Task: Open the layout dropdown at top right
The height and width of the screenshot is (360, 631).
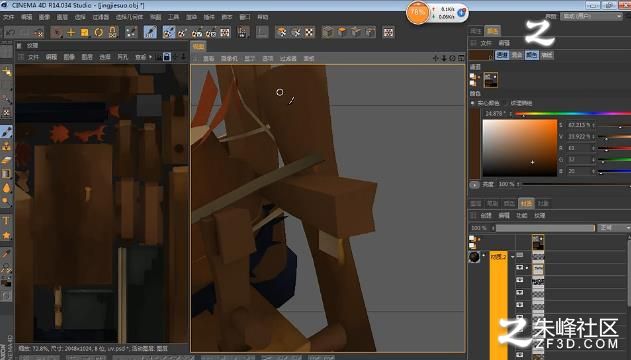Action: (x=592, y=16)
